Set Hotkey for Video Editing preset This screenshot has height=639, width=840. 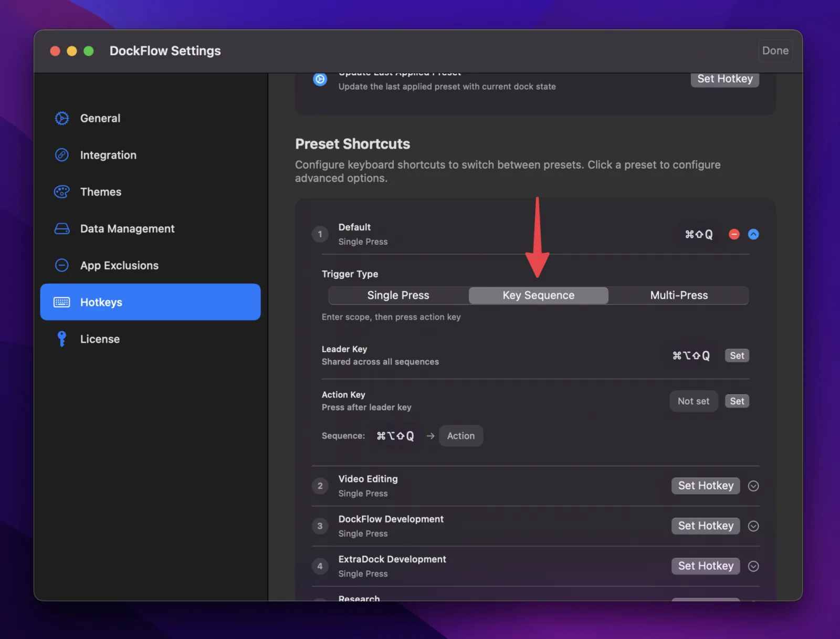click(706, 486)
